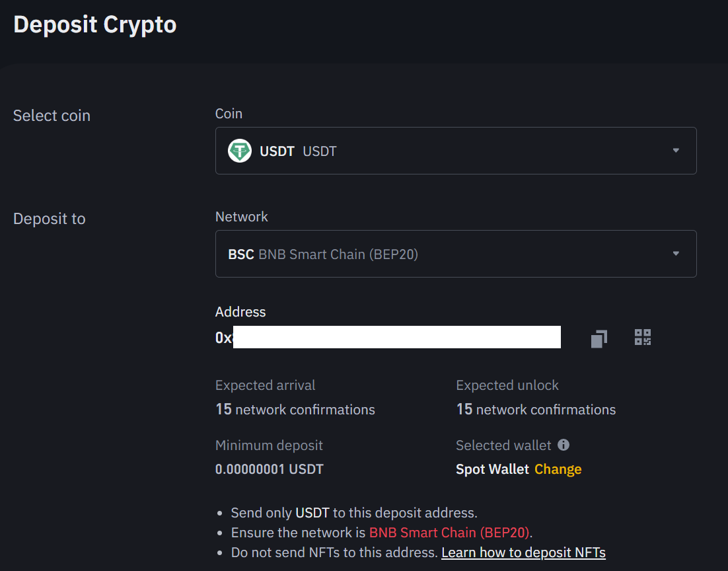Open Learn how to deposit NFTs link
728x571 pixels.
pos(523,552)
